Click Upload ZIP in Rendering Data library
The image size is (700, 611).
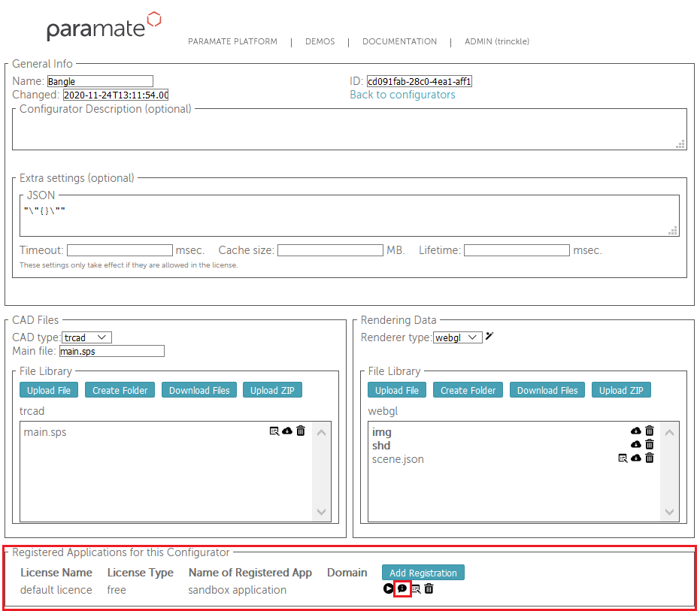coord(621,390)
